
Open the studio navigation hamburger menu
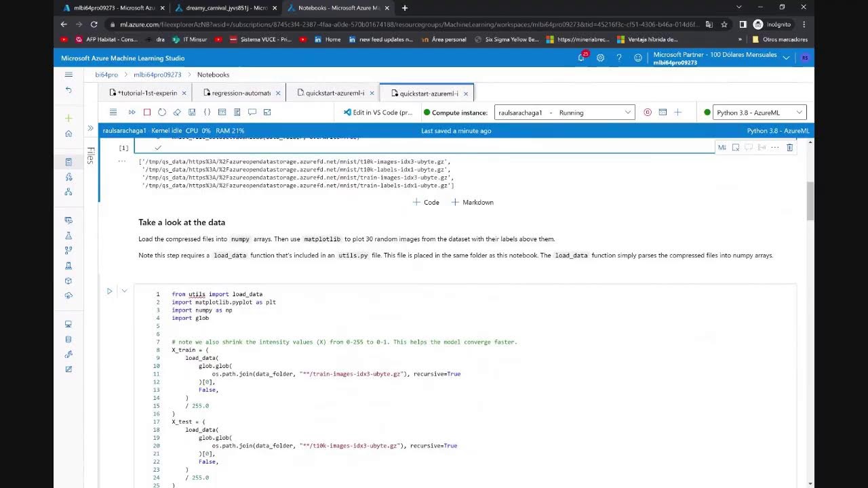tap(68, 75)
